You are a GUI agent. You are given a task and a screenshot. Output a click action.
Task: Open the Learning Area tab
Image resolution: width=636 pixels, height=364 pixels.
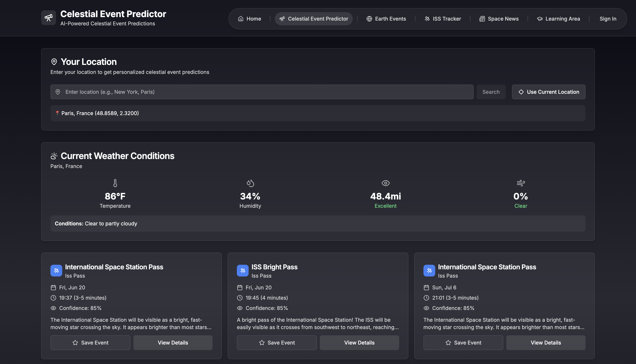pyautogui.click(x=558, y=19)
